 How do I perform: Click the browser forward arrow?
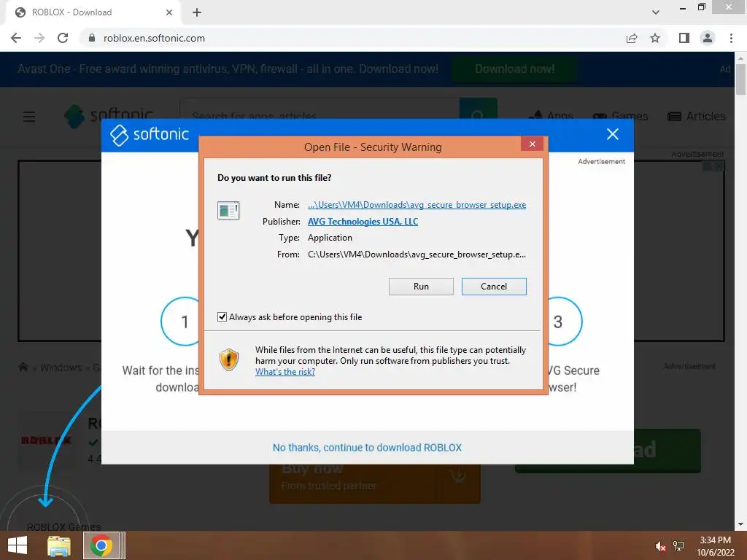pyautogui.click(x=39, y=38)
